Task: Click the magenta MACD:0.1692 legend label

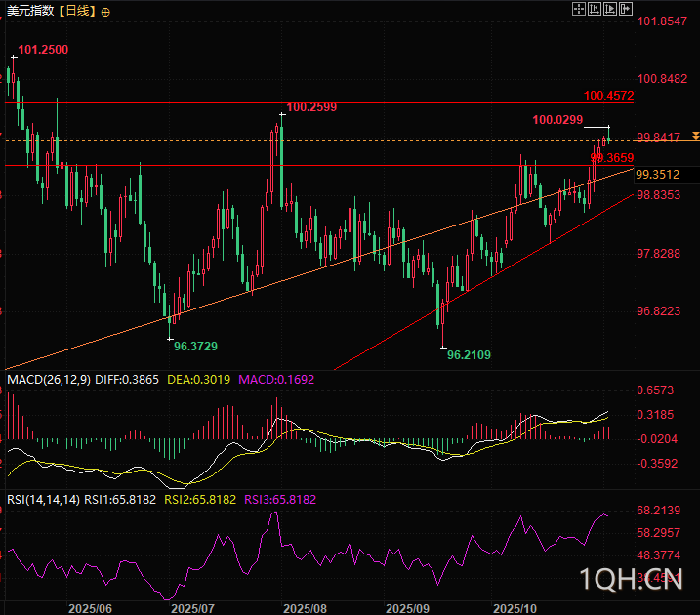Action: click(x=275, y=379)
